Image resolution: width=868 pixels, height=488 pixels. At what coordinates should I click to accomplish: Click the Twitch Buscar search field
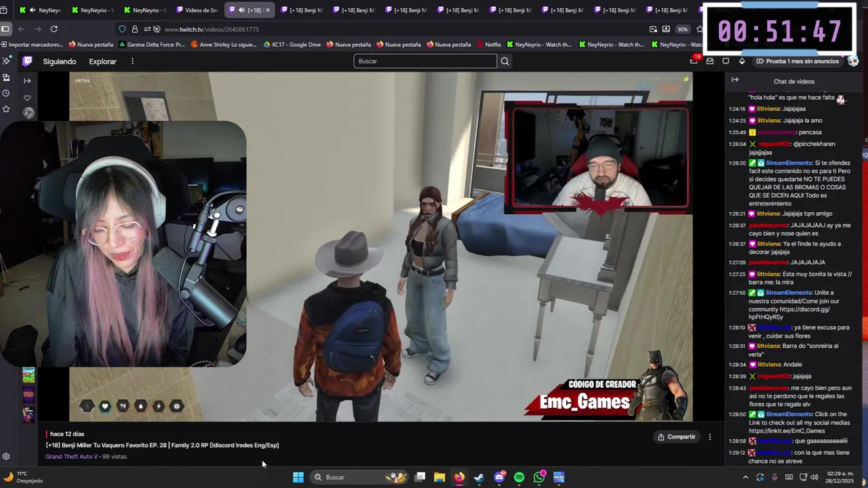(425, 61)
